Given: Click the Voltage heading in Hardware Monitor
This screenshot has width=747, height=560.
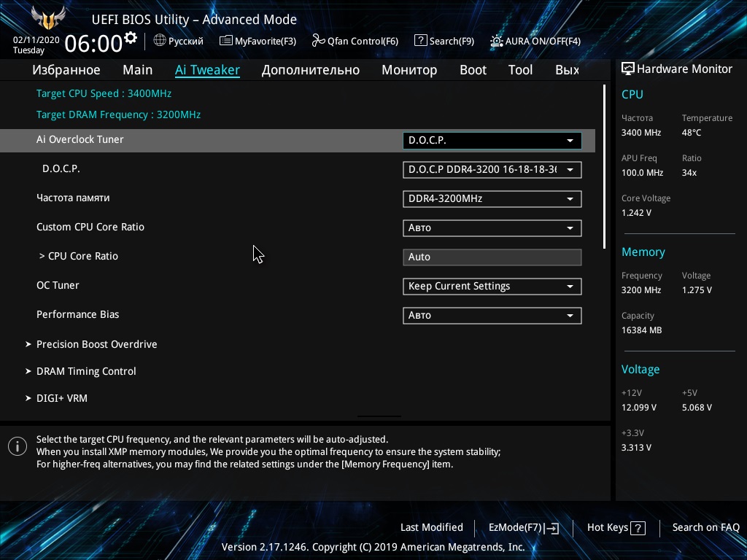Looking at the screenshot, I should (640, 370).
